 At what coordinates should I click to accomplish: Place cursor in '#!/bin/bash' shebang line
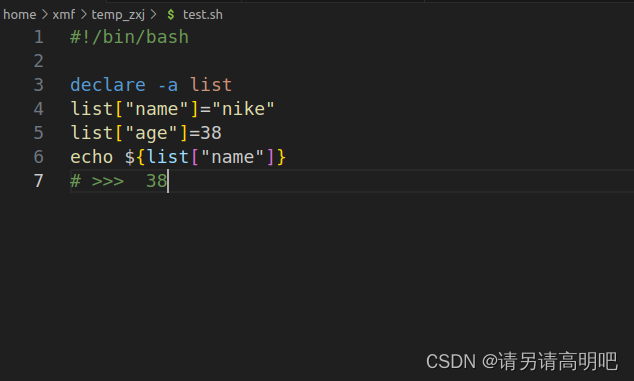pos(129,37)
